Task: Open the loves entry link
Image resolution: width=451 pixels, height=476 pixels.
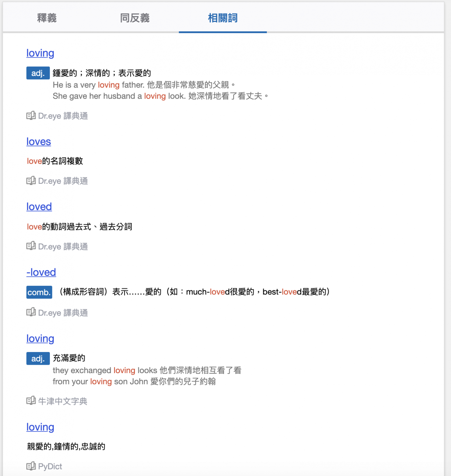Action: point(38,142)
